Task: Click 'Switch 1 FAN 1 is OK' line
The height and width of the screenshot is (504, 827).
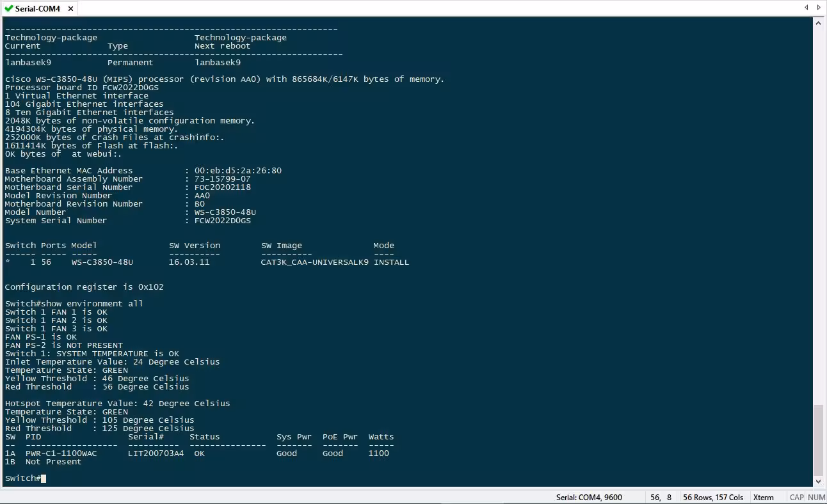Action: tap(56, 312)
